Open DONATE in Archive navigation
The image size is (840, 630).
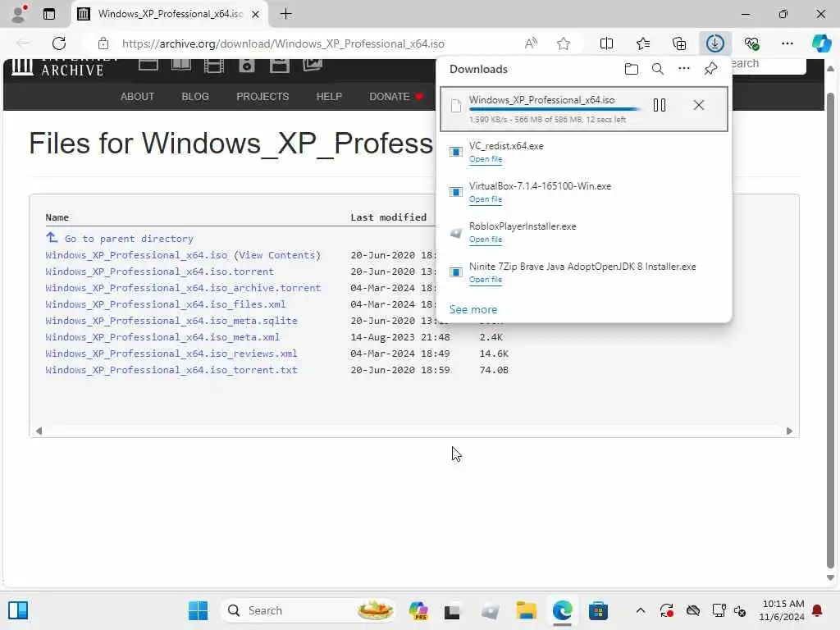coord(396,97)
